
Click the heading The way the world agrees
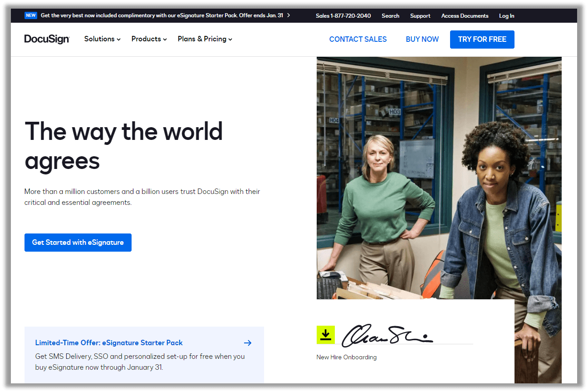tap(123, 145)
